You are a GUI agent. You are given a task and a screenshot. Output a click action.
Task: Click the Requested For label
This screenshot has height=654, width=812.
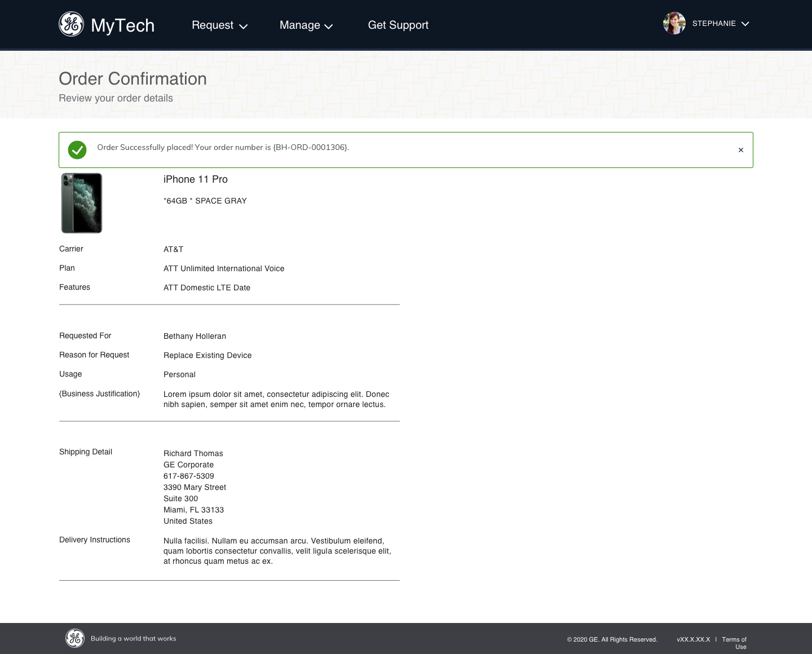coord(85,335)
